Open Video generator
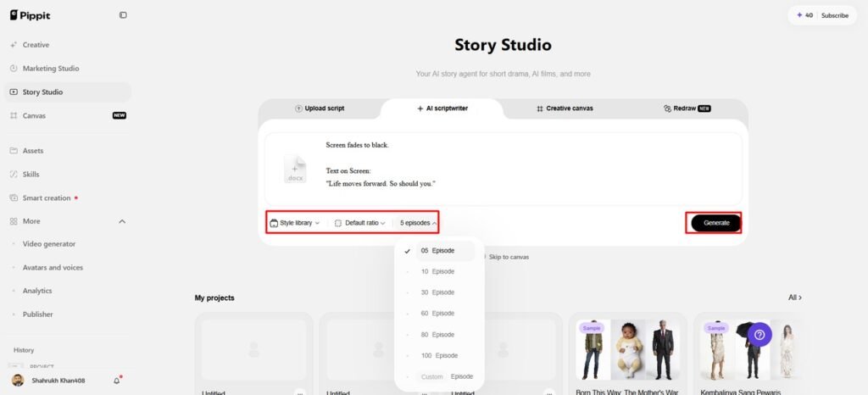Viewport: 868px width, 395px height. click(x=68, y=244)
